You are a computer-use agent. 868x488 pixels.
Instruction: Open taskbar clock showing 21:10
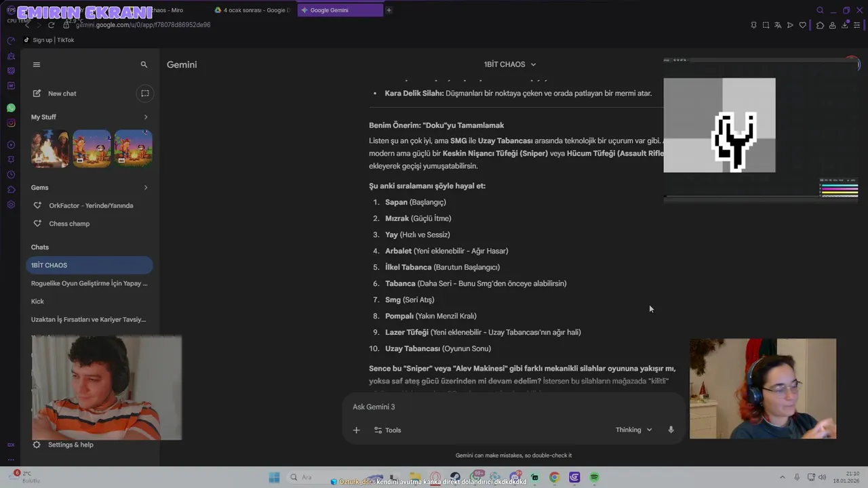(846, 477)
